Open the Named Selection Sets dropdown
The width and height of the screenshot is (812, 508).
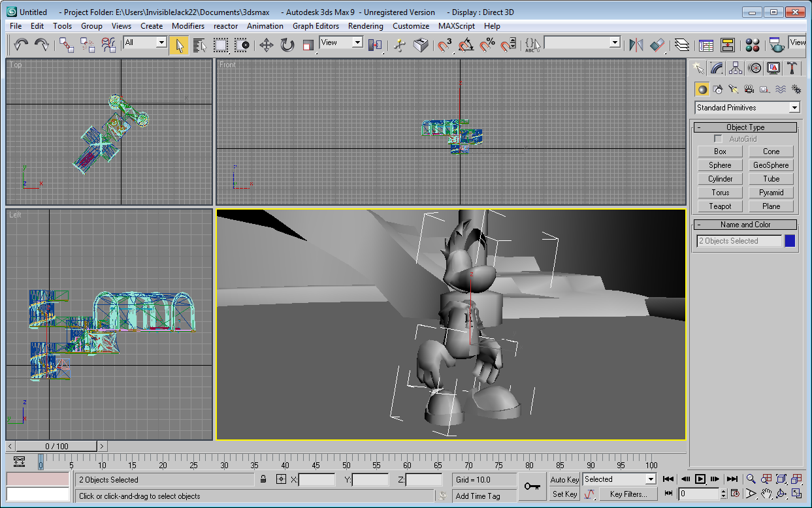[x=582, y=42]
